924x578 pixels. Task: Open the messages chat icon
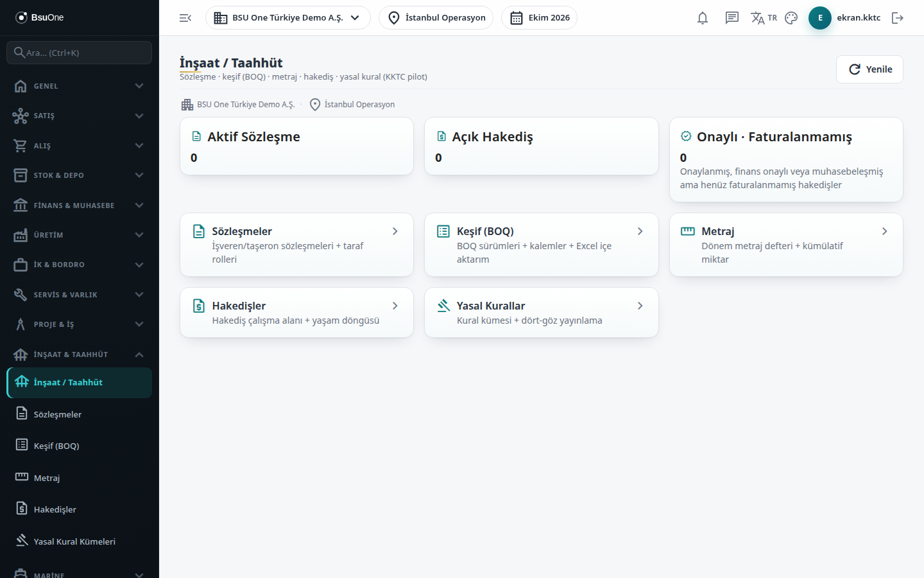click(x=732, y=18)
